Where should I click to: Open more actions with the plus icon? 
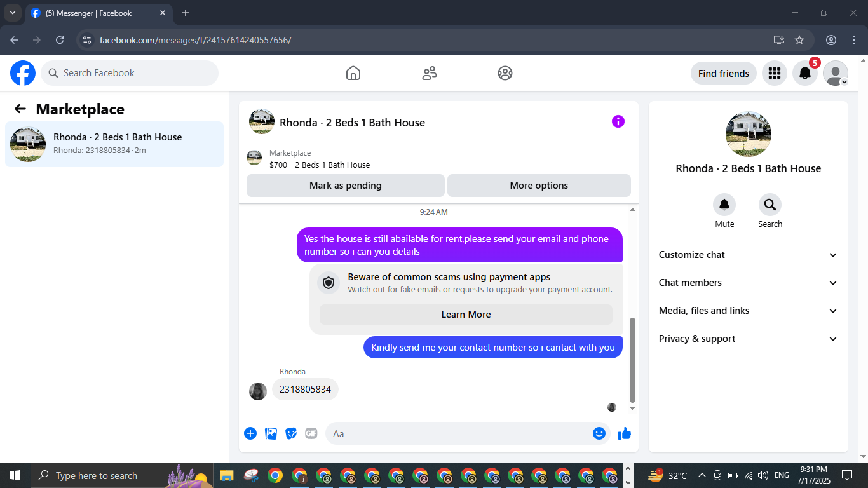[250, 433]
